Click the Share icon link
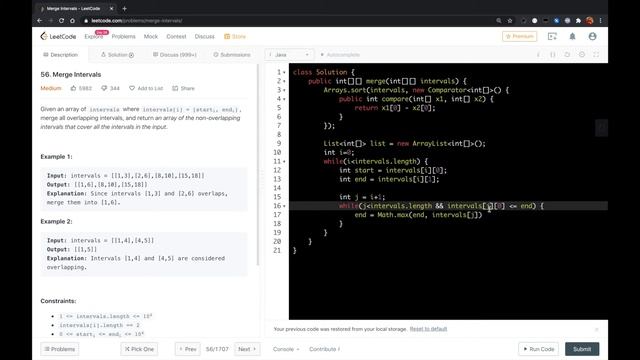This screenshot has width=640, height=360. pyautogui.click(x=183, y=88)
